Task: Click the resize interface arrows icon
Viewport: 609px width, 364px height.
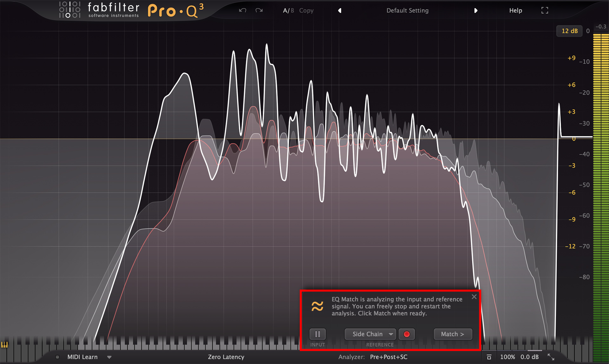Action: pos(551,357)
